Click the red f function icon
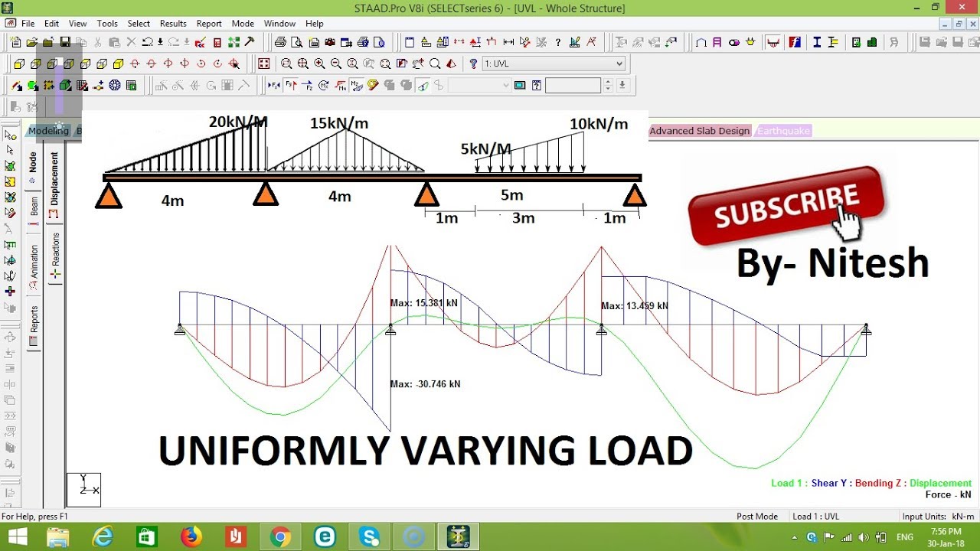This screenshot has width=980, height=551. 795,42
